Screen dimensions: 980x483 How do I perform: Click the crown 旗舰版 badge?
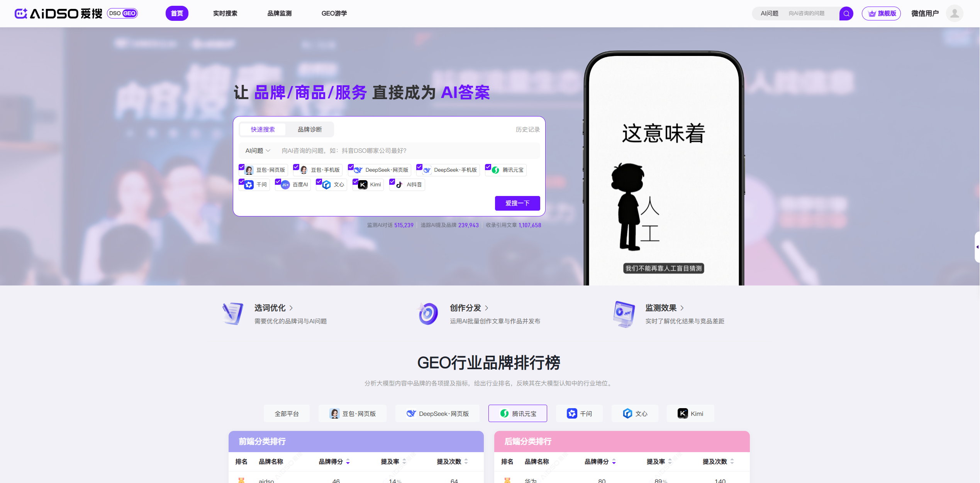coord(881,14)
